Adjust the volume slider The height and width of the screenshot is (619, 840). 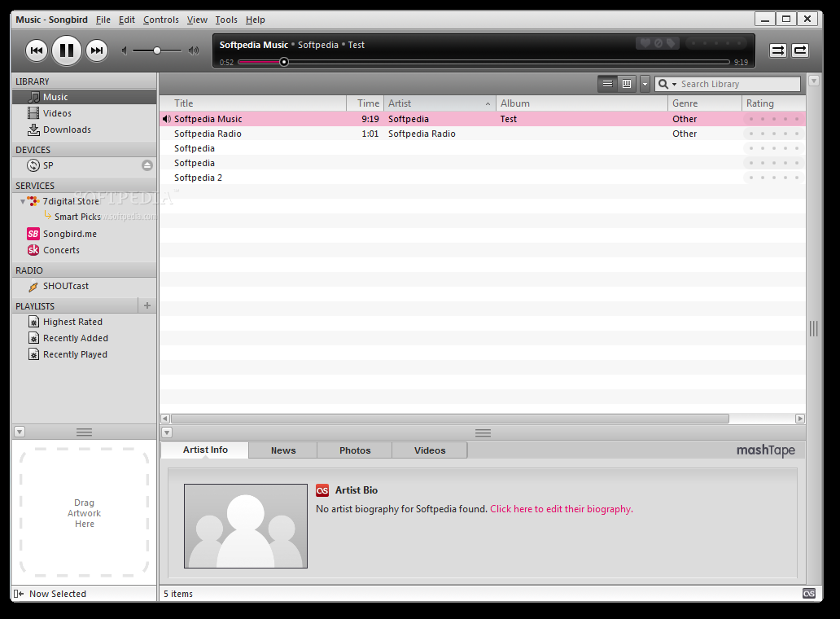156,50
